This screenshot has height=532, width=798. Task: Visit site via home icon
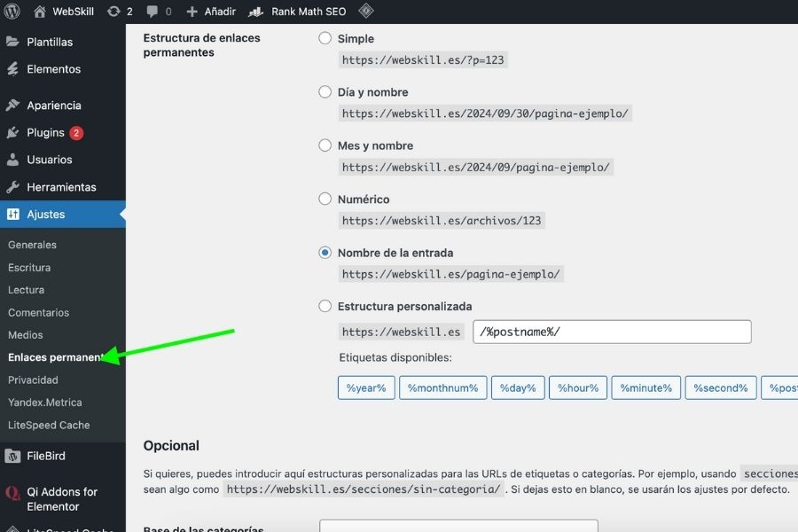coord(40,12)
